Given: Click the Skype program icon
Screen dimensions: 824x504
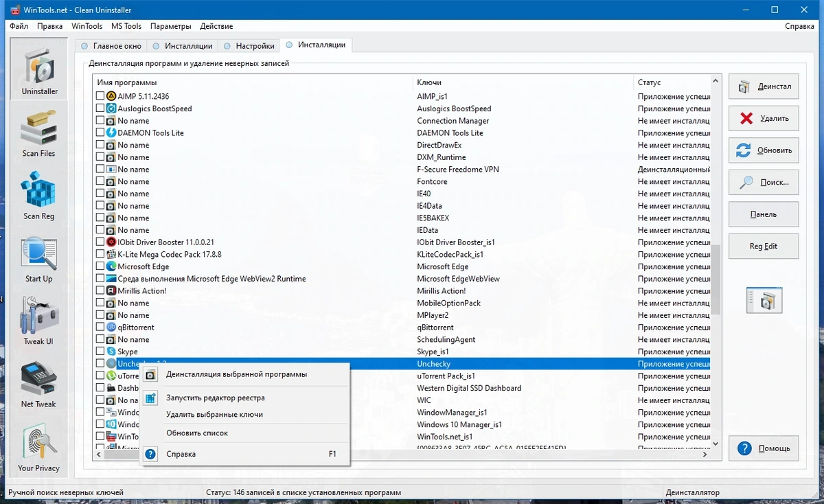Looking at the screenshot, I should [x=111, y=352].
